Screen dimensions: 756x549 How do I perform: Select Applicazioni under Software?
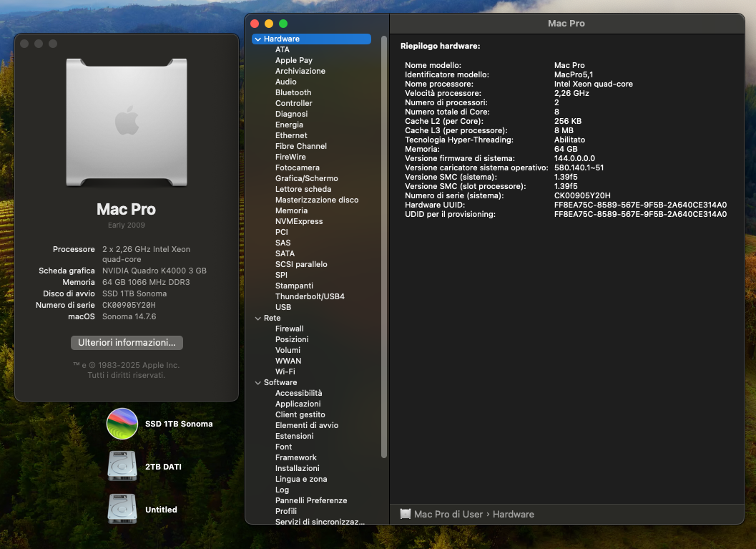(298, 404)
